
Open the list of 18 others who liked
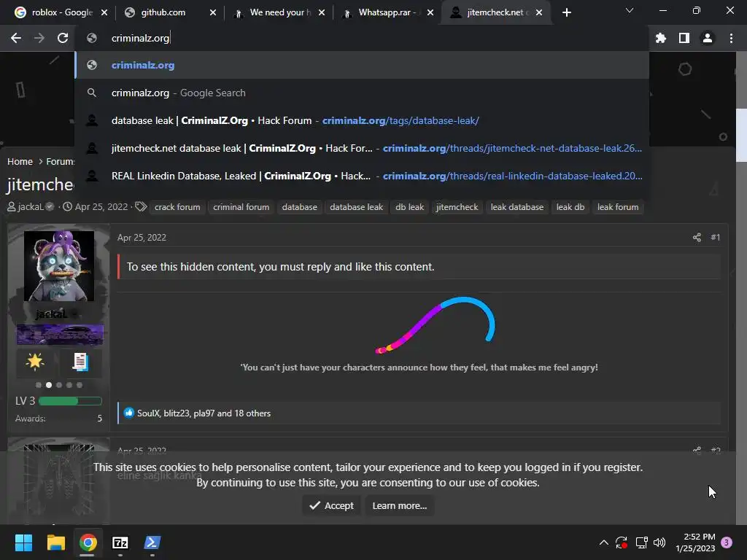[252, 413]
